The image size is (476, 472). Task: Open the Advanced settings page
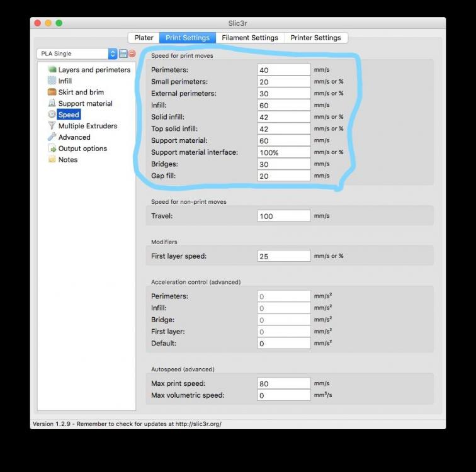click(x=74, y=137)
